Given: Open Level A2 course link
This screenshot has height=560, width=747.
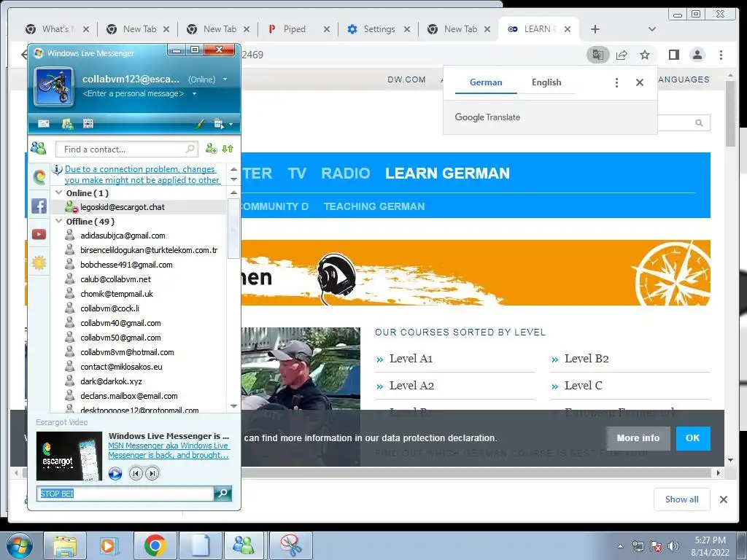Looking at the screenshot, I should (411, 385).
